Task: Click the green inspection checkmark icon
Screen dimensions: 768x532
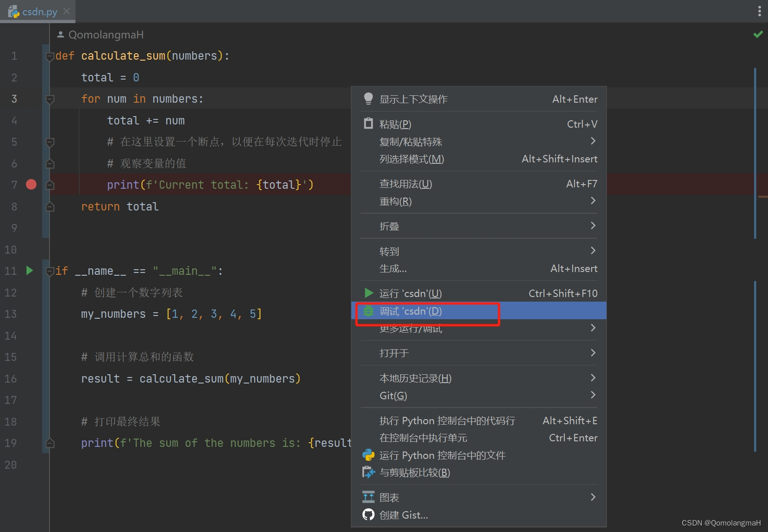Action: tap(758, 34)
